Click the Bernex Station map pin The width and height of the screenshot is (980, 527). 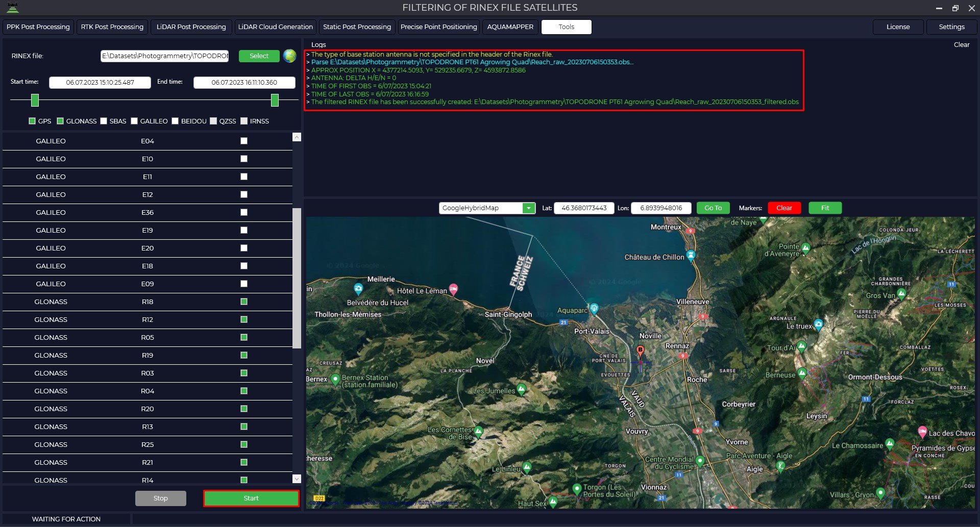[335, 379]
